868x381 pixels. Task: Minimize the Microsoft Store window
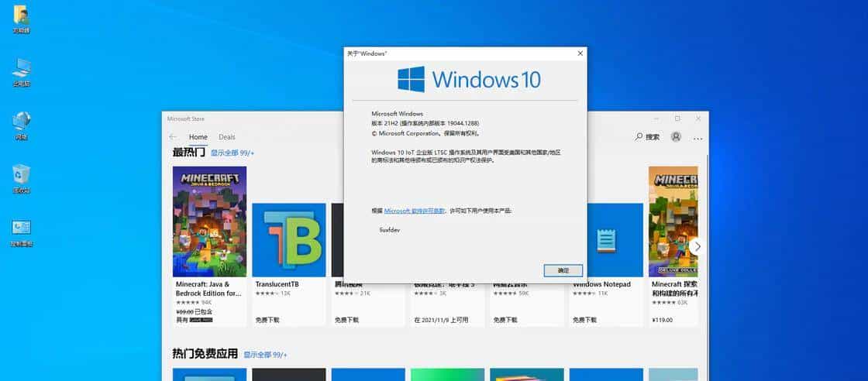pyautogui.click(x=656, y=118)
